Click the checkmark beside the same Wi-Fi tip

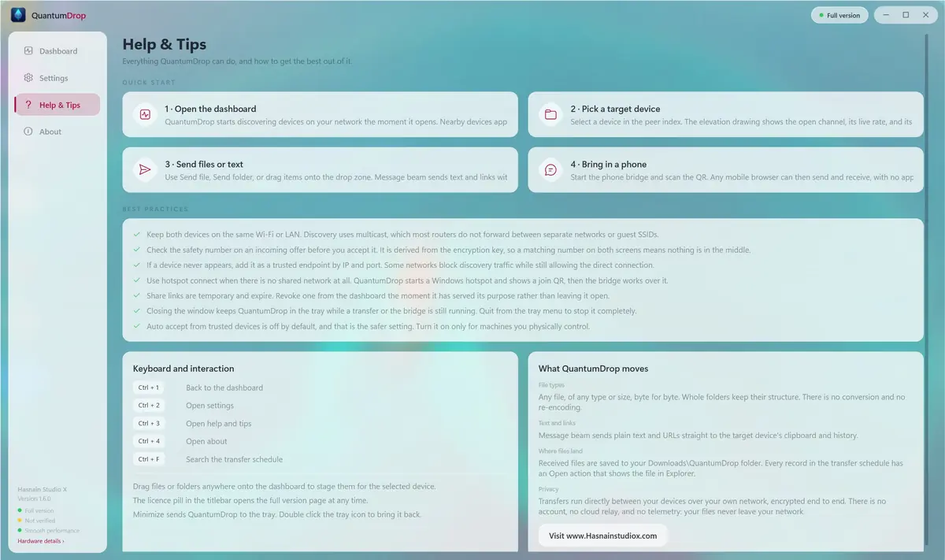(137, 235)
